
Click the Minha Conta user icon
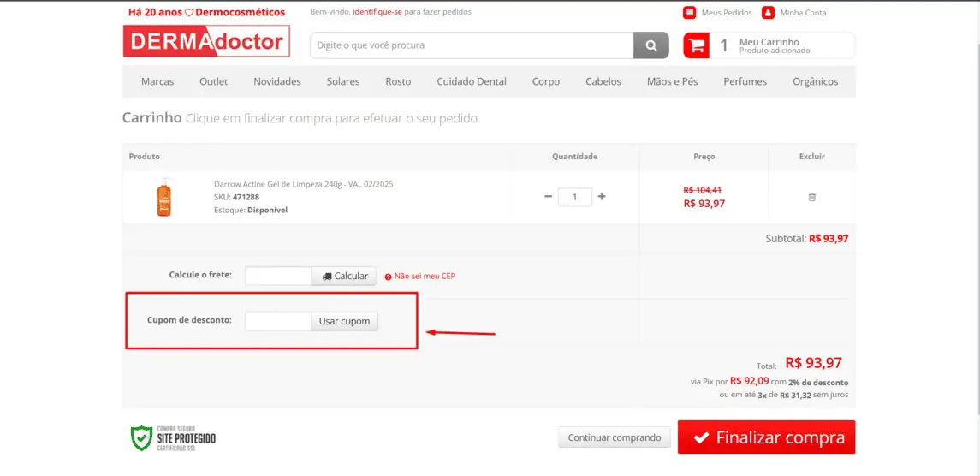[x=768, y=12]
